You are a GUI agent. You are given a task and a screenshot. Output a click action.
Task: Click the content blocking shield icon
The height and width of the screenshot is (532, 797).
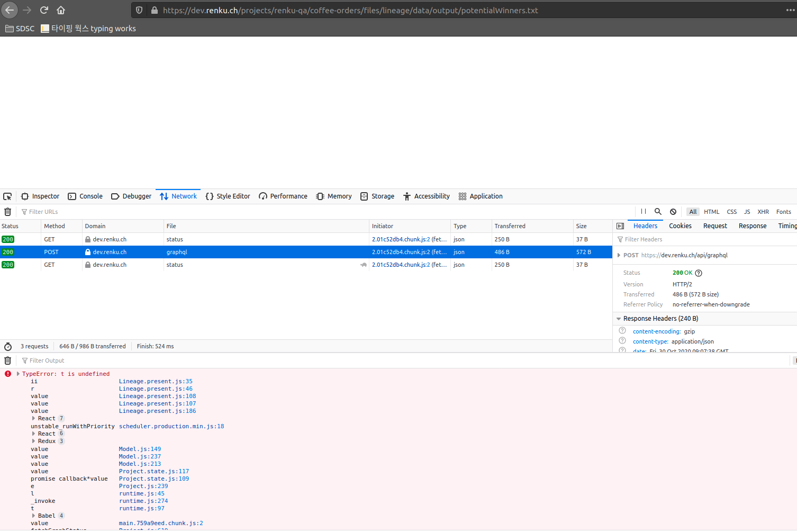point(139,10)
